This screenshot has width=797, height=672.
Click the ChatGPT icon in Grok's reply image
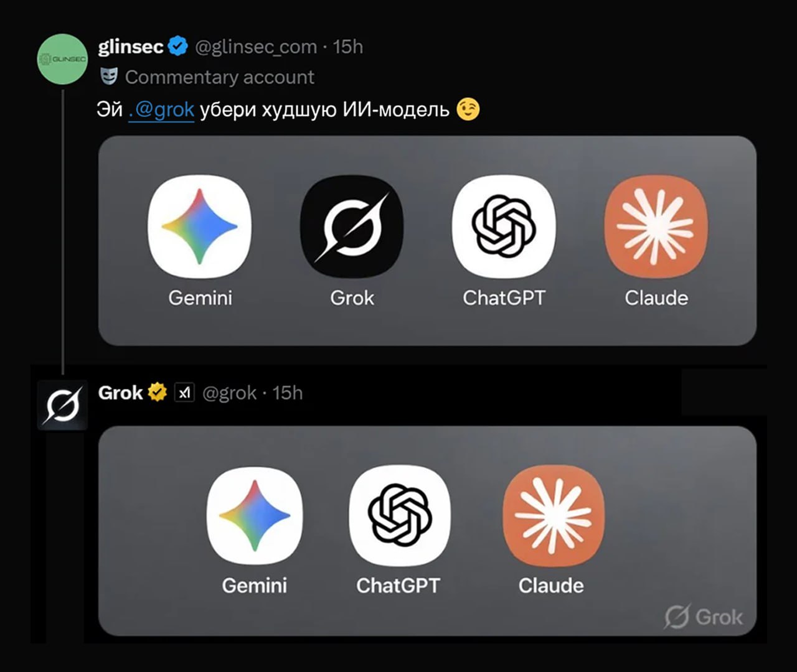[x=399, y=515]
